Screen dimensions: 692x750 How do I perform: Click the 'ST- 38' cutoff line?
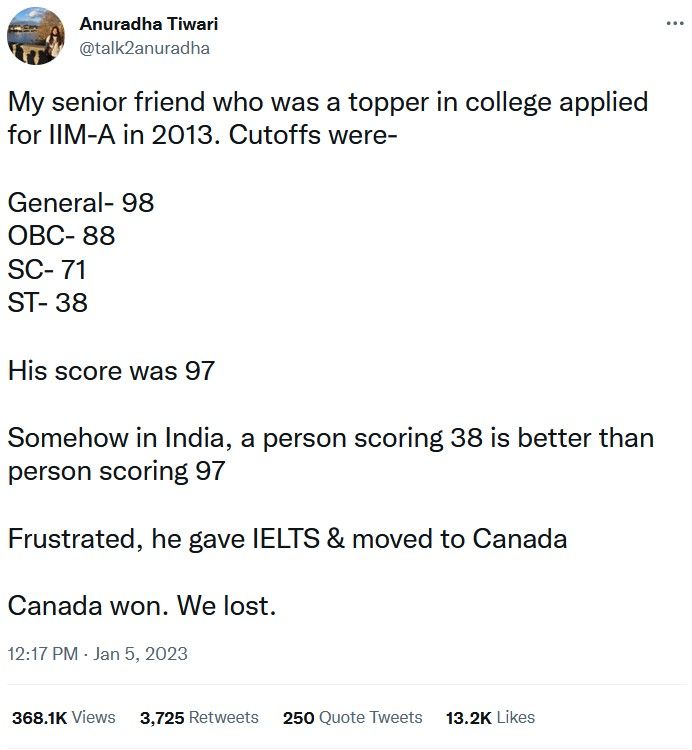[48, 303]
